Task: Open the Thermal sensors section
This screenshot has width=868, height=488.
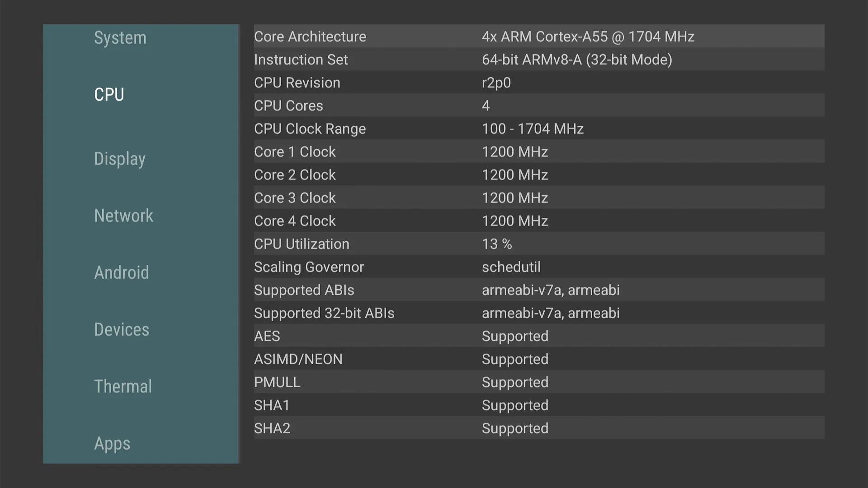Action: pos(123,387)
